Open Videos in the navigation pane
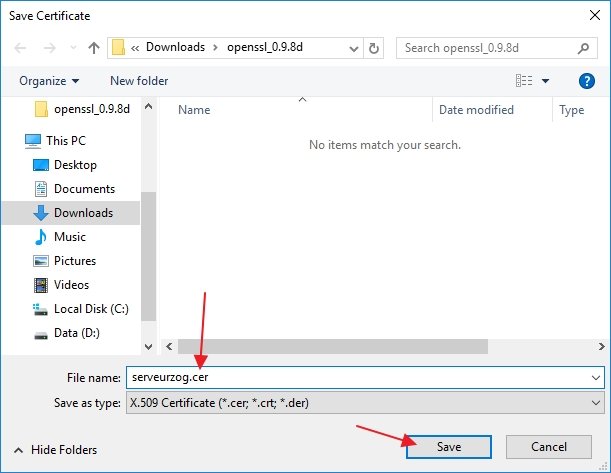The width and height of the screenshot is (611, 473). pyautogui.click(x=62, y=285)
